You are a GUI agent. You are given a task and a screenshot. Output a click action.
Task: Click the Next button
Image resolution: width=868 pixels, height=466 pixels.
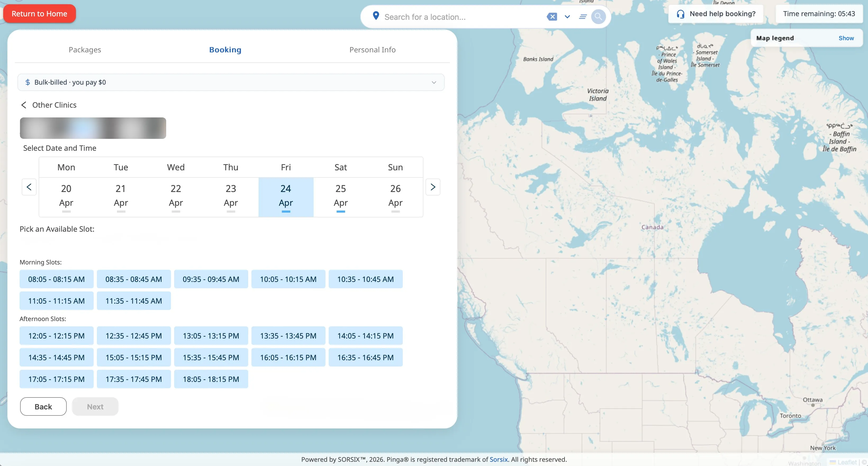[x=95, y=406]
